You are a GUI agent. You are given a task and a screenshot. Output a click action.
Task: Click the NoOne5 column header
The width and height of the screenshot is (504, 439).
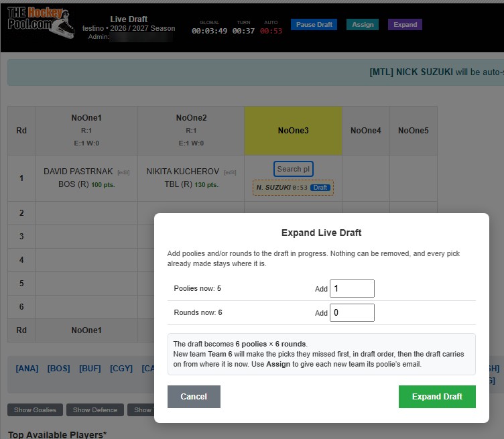[x=414, y=131]
